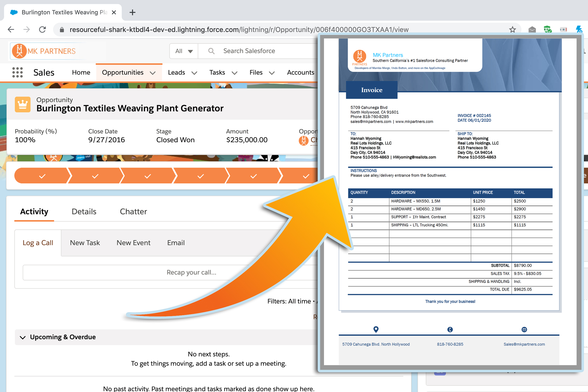
Task: Click the magnifier search icon
Action: click(211, 51)
